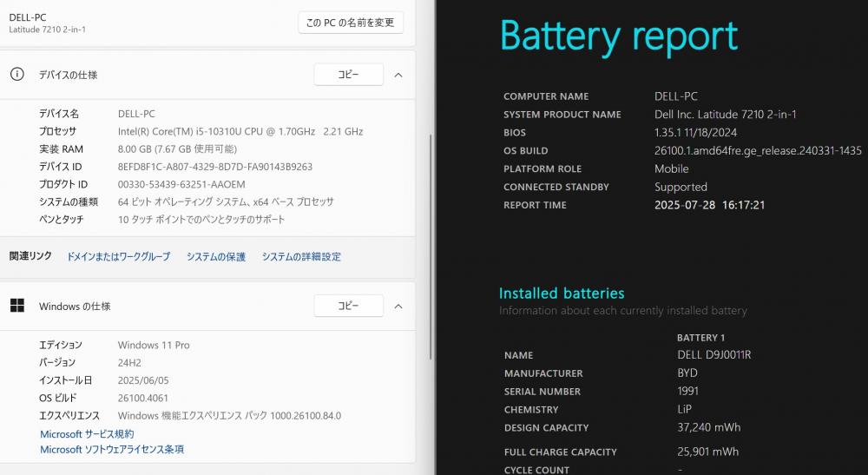Select full charge capacity 25,901 mWh
Viewport: 868px width, 475px height.
click(707, 452)
